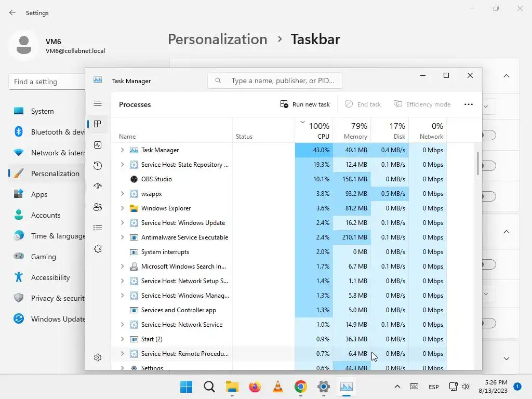This screenshot has width=532, height=399.
Task: Click the process list vertical scrollbar thumb
Action: (478, 163)
